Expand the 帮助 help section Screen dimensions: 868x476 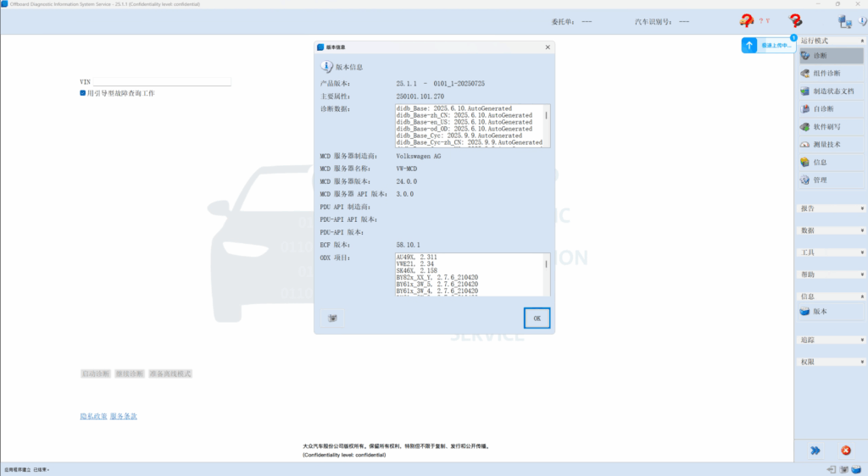[x=831, y=274]
